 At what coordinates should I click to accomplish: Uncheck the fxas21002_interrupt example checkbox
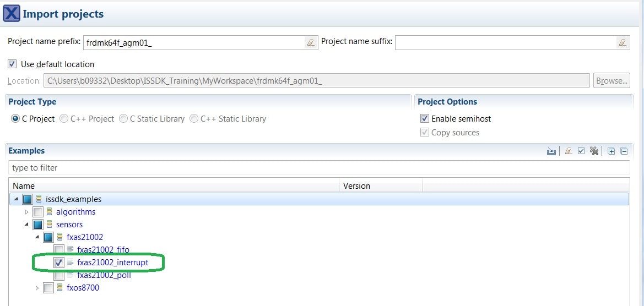[59, 263]
